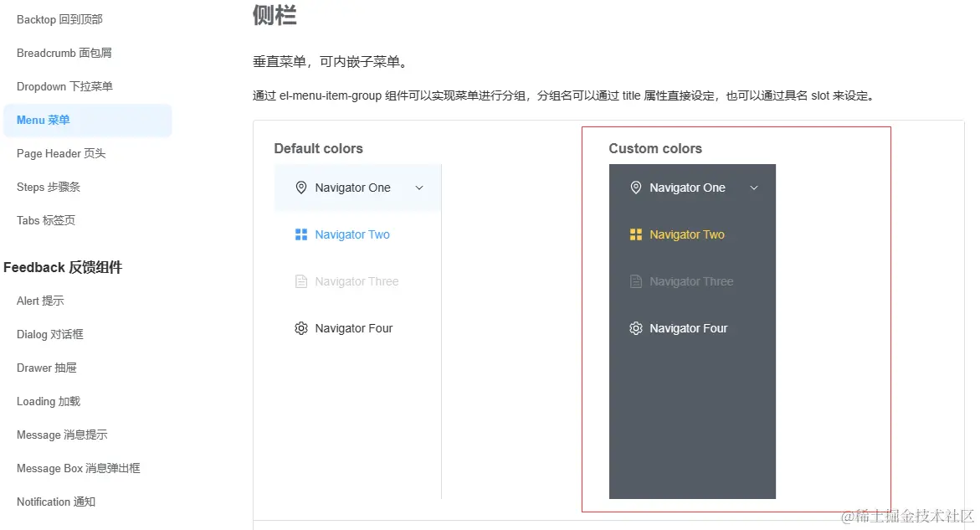Screen dimensions: 980x530
Task: Click el-menu-item-group description paragraph
Action: coord(564,95)
